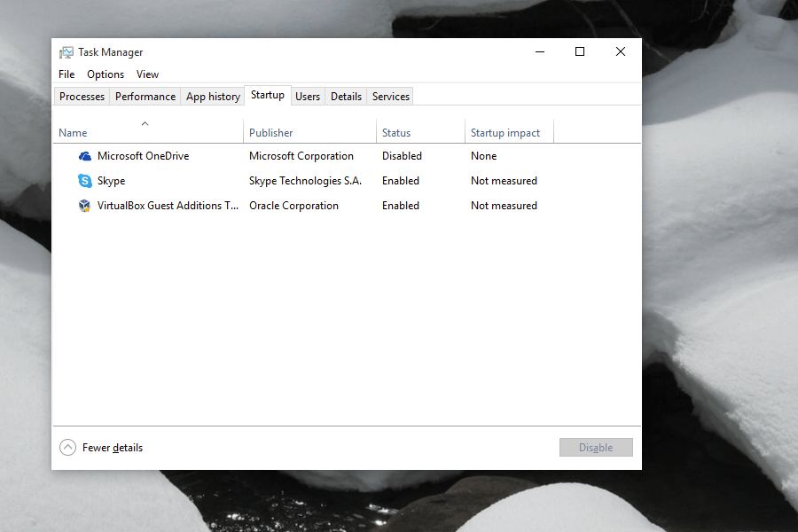Select the Startup tab
The image size is (798, 532).
click(x=268, y=95)
